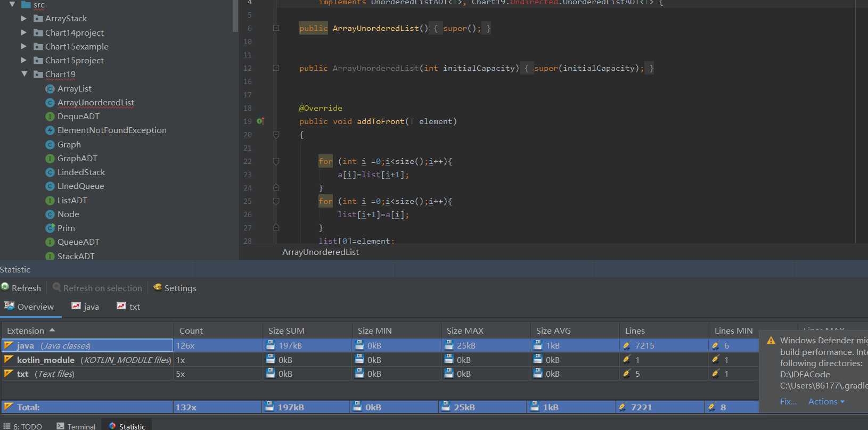Click the Chart19 folder icon

(x=38, y=74)
